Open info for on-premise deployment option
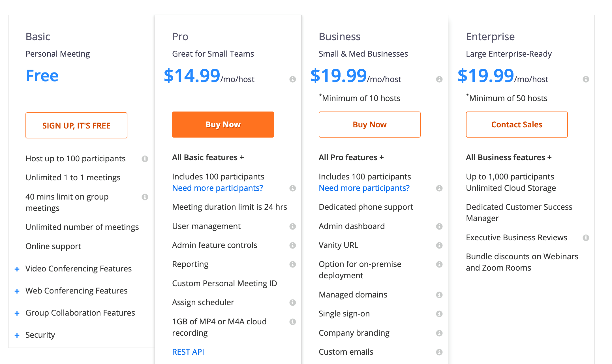The height and width of the screenshot is (364, 612). (x=439, y=264)
